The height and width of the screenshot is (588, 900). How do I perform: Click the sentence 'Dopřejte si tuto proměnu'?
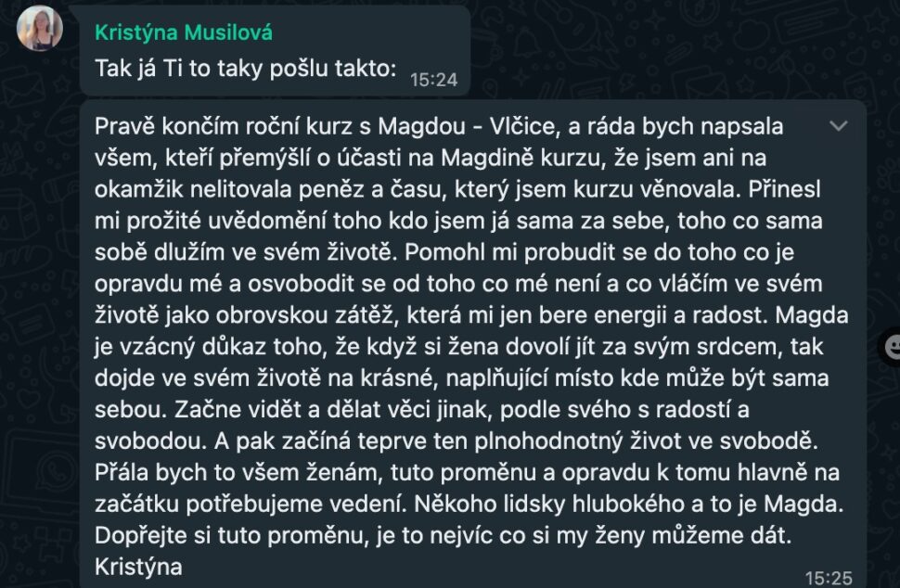click(444, 536)
